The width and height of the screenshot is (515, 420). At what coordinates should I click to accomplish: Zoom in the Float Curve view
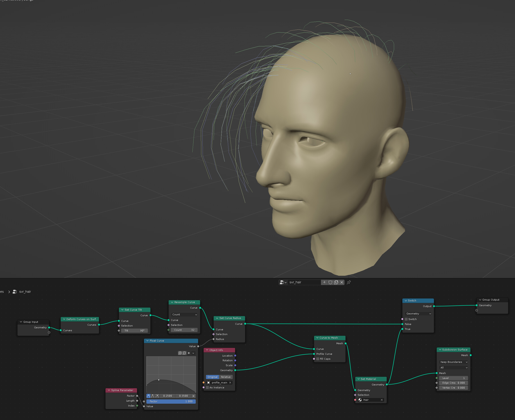coord(180,353)
